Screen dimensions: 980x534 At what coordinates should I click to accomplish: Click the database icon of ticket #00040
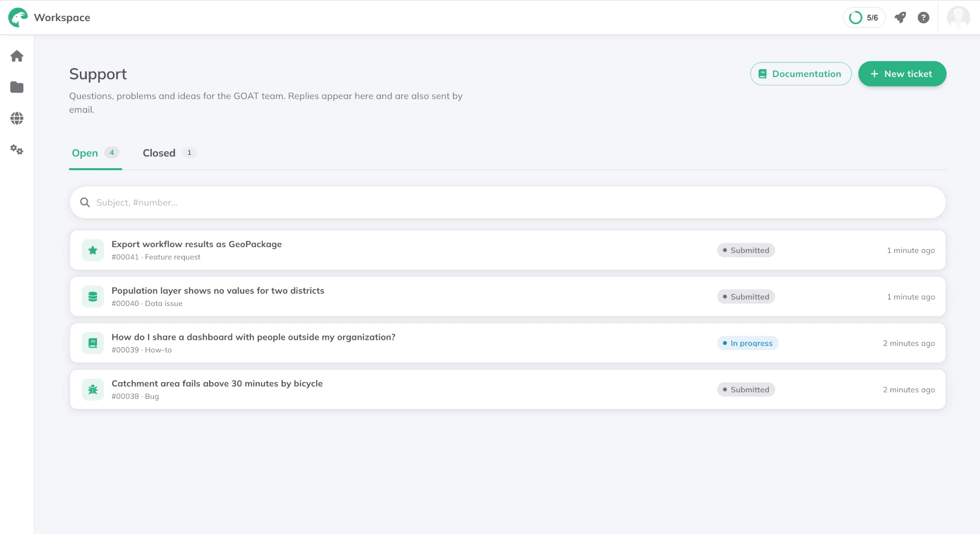(x=93, y=297)
